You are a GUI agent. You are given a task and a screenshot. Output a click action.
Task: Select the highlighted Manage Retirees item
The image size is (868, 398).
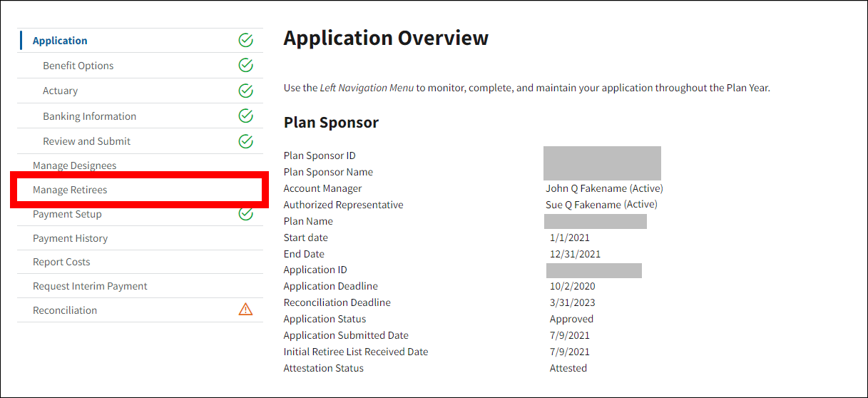(x=70, y=190)
